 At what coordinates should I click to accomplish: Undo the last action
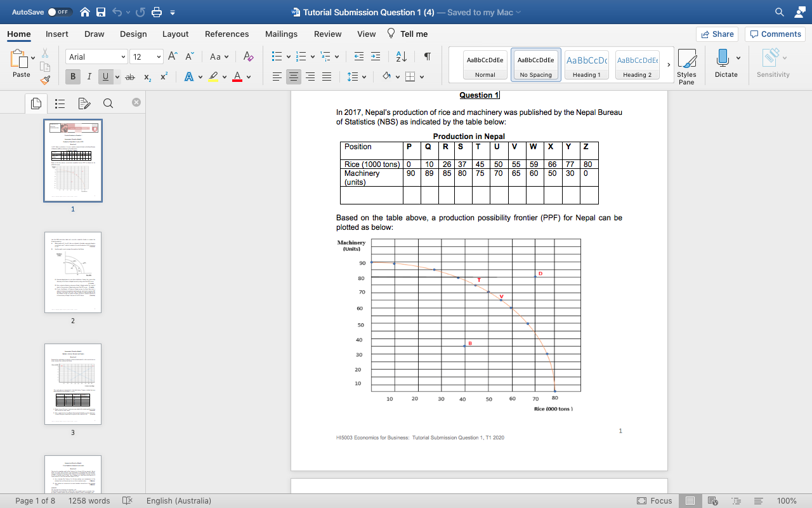click(x=117, y=12)
